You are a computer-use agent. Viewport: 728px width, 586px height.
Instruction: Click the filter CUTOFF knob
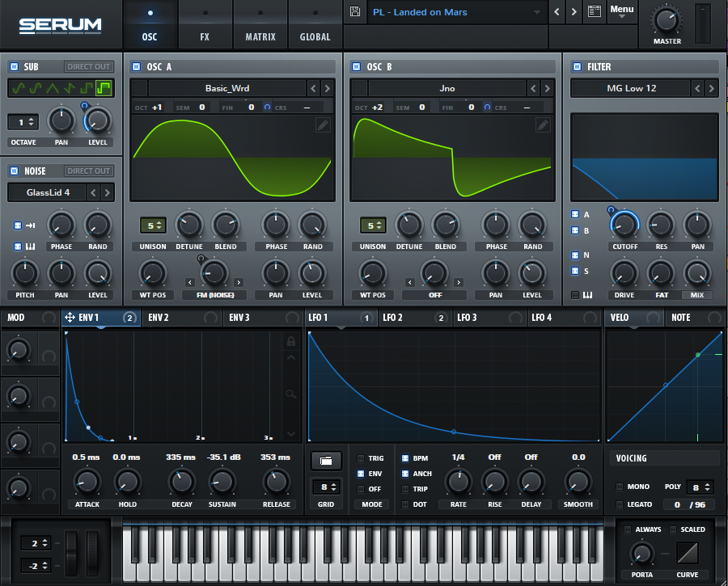tap(624, 225)
